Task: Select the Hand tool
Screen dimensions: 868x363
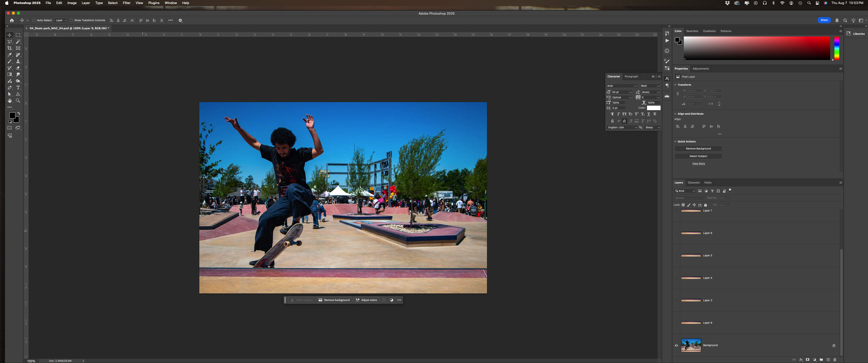Action: pos(9,101)
